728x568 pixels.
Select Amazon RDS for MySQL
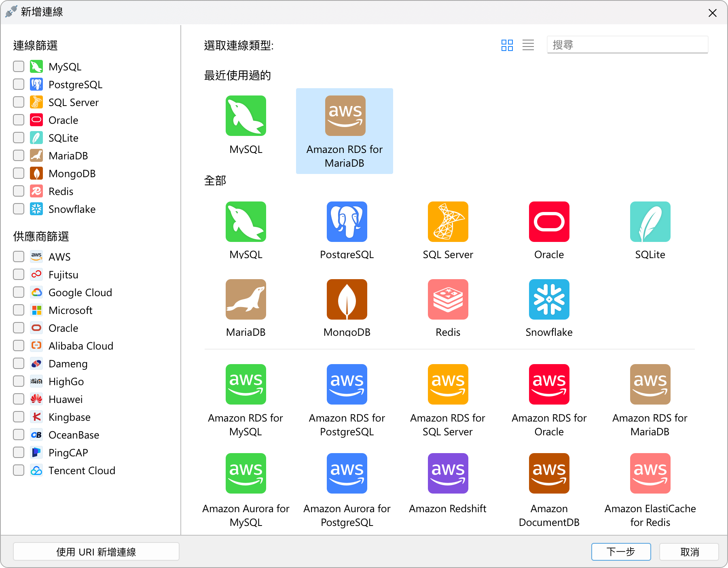[246, 384]
